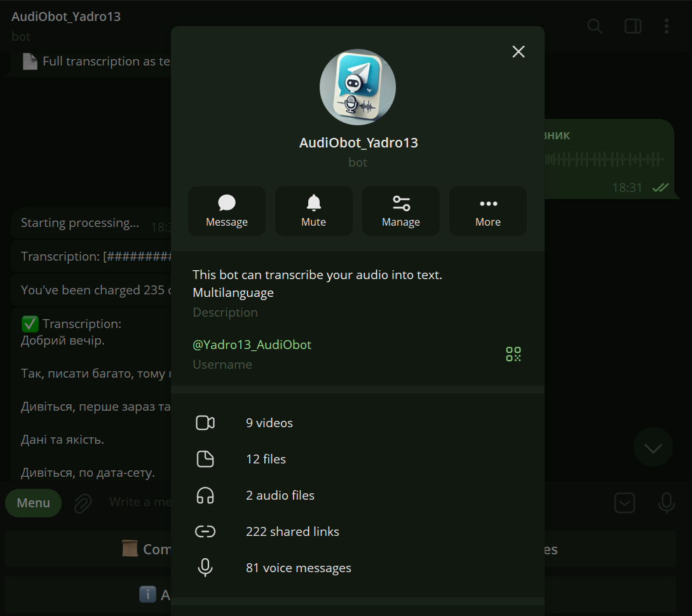View the 2 audio files
The width and height of the screenshot is (692, 616).
coord(358,495)
